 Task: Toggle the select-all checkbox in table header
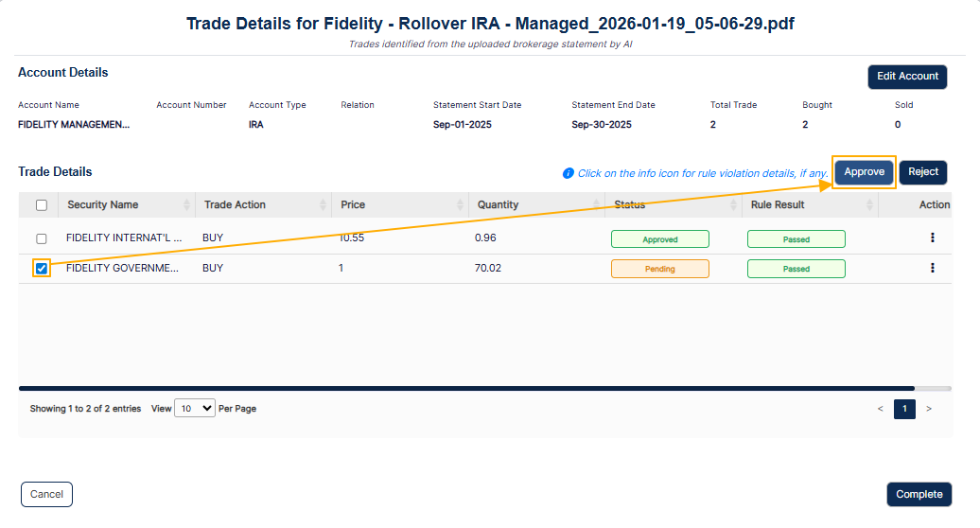(42, 205)
